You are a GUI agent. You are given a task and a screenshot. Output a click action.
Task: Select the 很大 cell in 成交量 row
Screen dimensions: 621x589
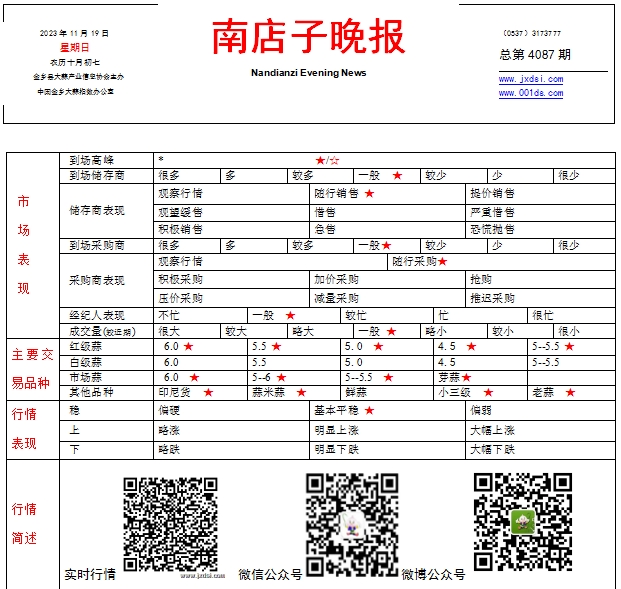[x=187, y=331]
